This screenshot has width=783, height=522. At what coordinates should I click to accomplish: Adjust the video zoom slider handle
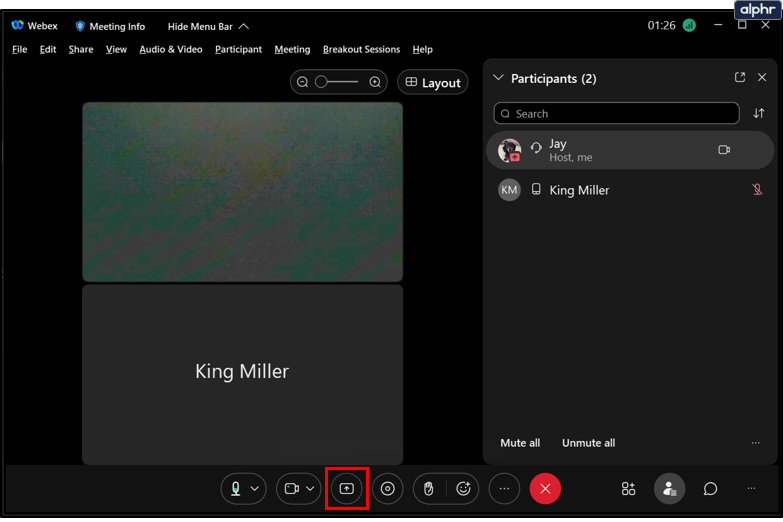(x=321, y=82)
